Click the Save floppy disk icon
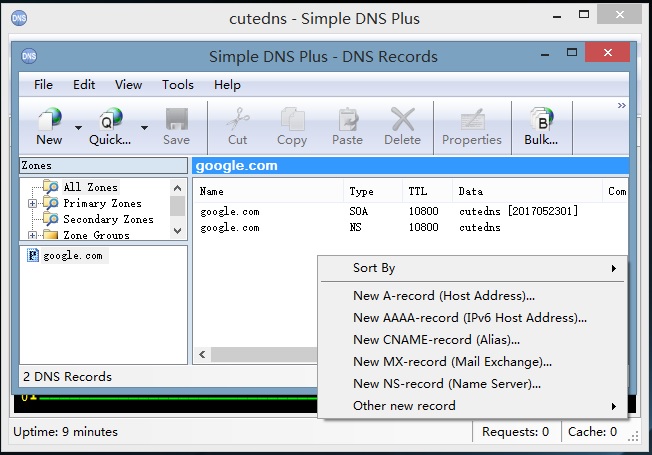This screenshot has width=652, height=455. tap(177, 119)
